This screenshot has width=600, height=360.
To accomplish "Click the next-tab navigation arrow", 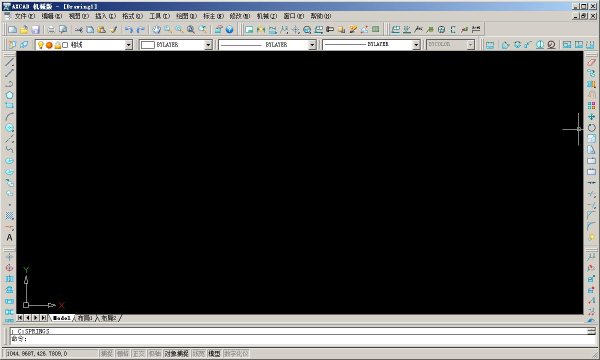I will click(x=36, y=318).
